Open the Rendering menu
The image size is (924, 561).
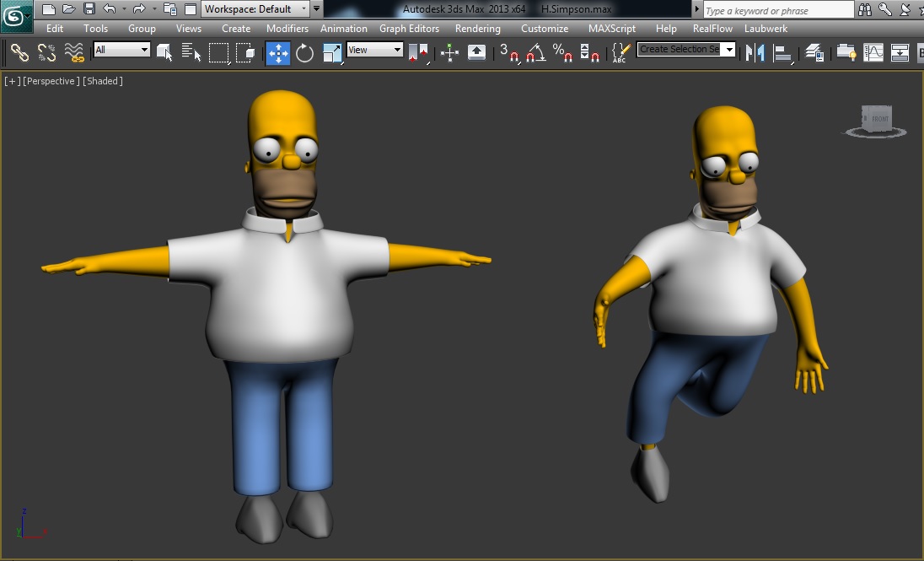(477, 29)
